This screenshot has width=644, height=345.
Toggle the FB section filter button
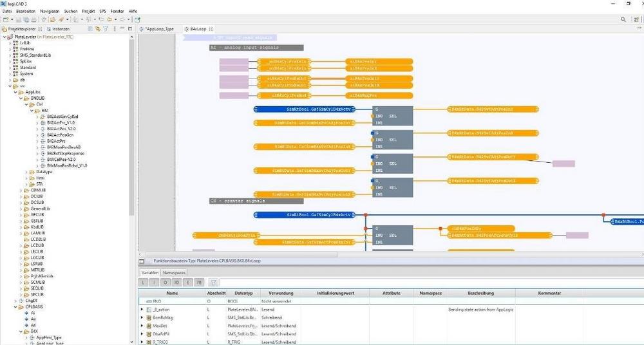coord(199,282)
